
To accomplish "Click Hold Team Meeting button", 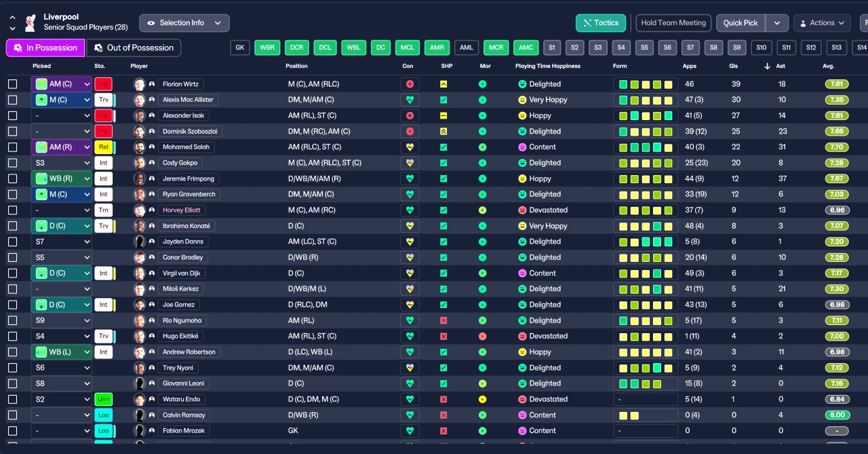I will pyautogui.click(x=673, y=23).
